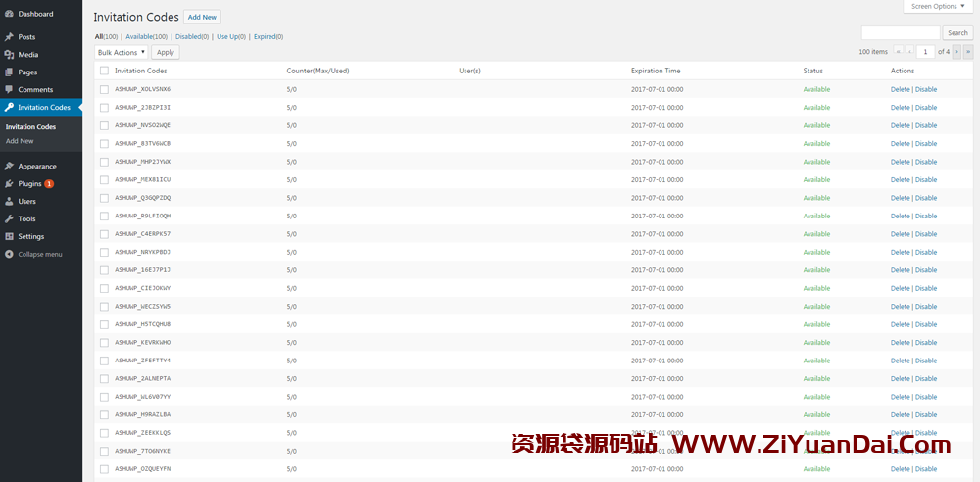Click the current page number field
The height and width of the screenshot is (482, 980).
[x=926, y=51]
